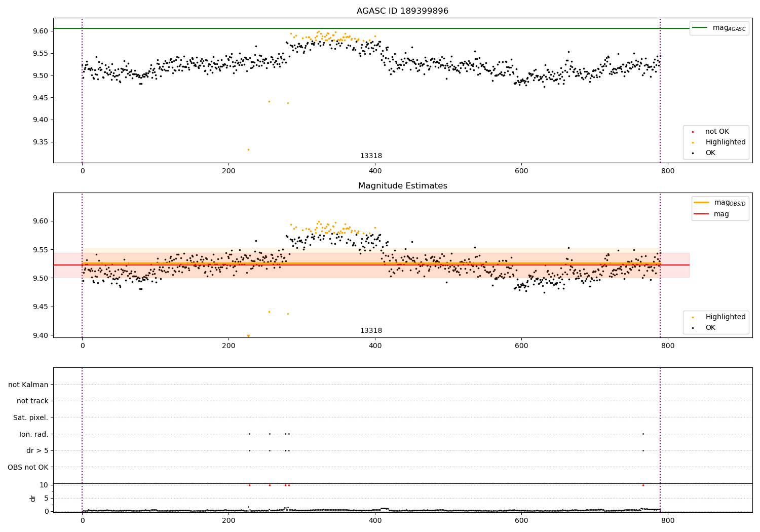
Task: Click the 'Magnitude Estimates' plot title
Action: point(402,186)
